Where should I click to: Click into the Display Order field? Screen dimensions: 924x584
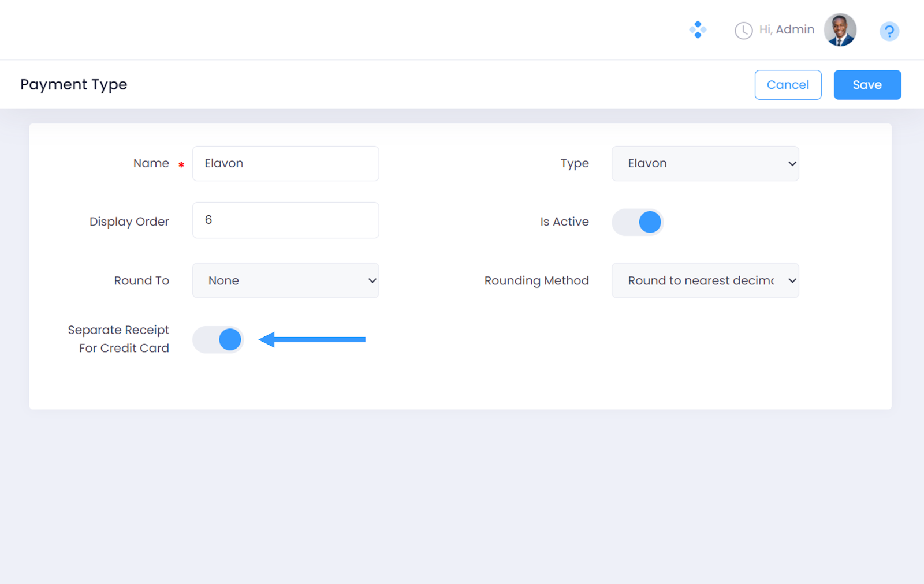286,220
